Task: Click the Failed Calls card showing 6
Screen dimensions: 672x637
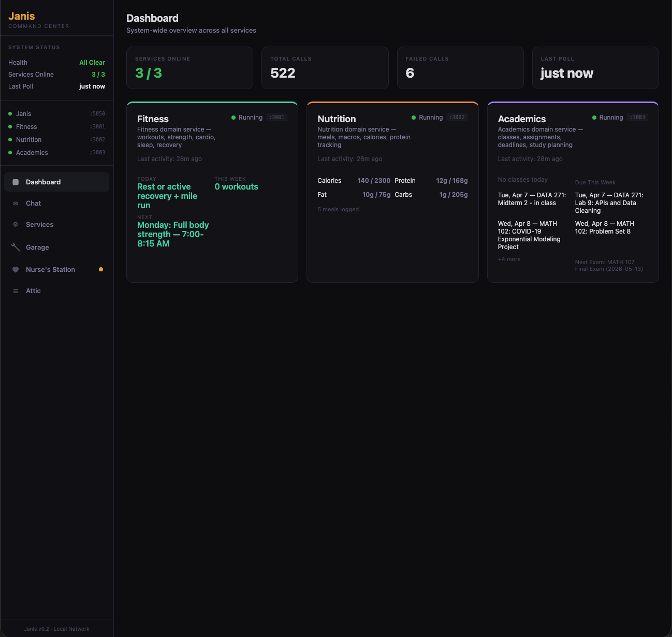Action: (x=460, y=68)
